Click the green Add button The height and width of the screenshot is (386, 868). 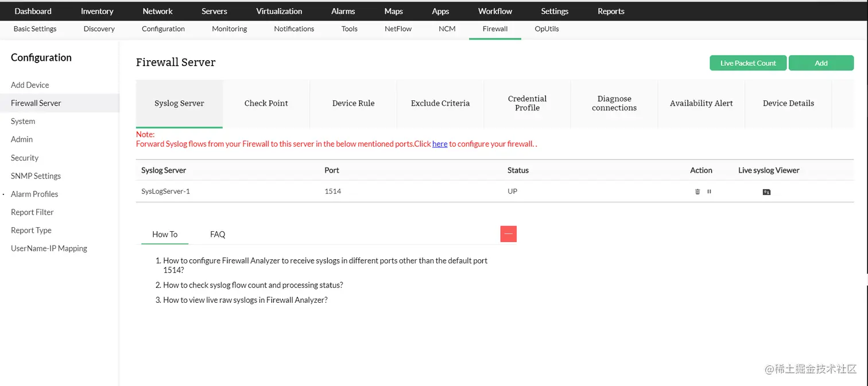coord(821,63)
